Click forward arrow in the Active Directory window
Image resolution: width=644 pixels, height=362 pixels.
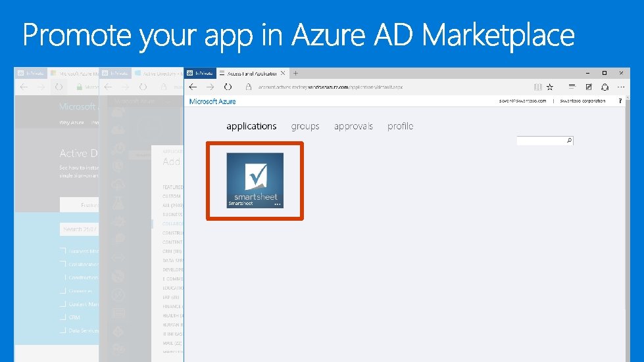(x=125, y=87)
